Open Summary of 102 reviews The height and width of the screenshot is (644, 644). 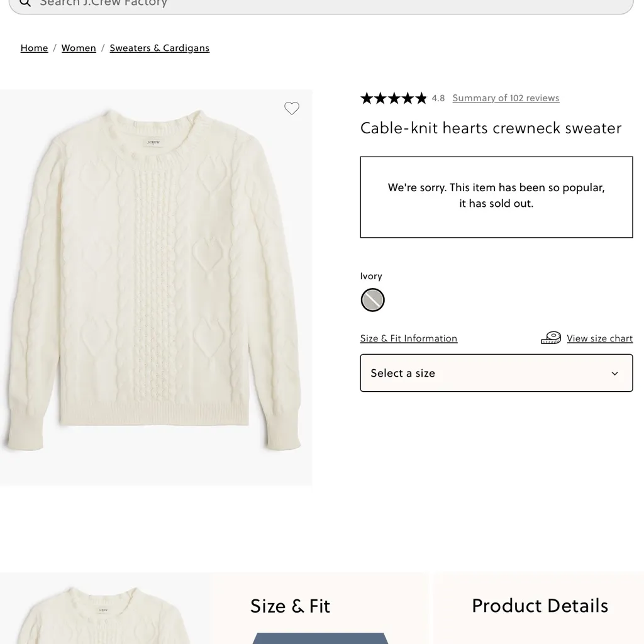506,98
